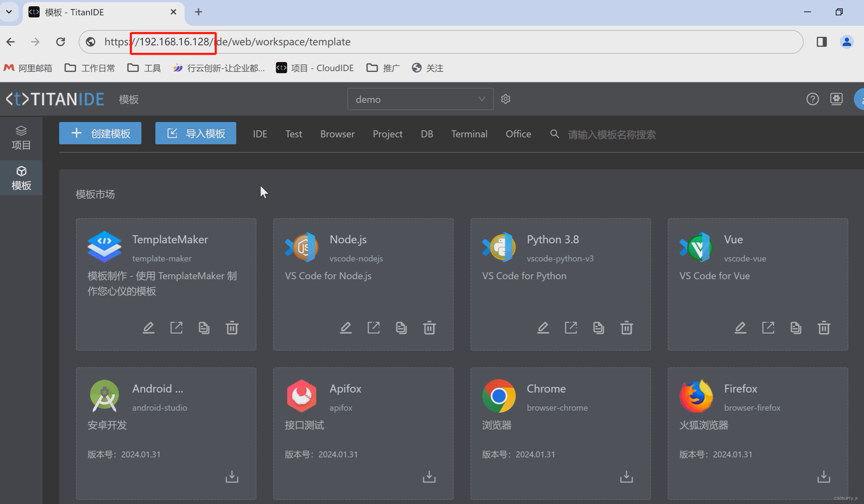Toggle the browser side panel
The image size is (864, 504).
click(822, 42)
